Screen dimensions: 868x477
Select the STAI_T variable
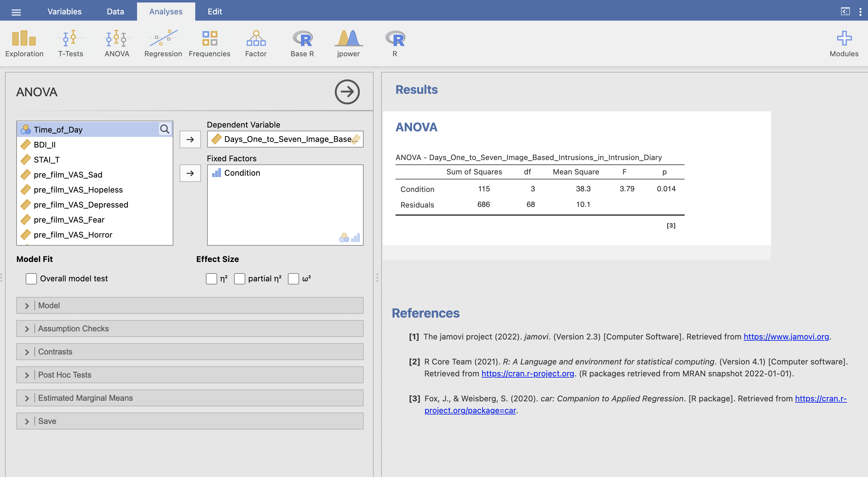click(94, 159)
